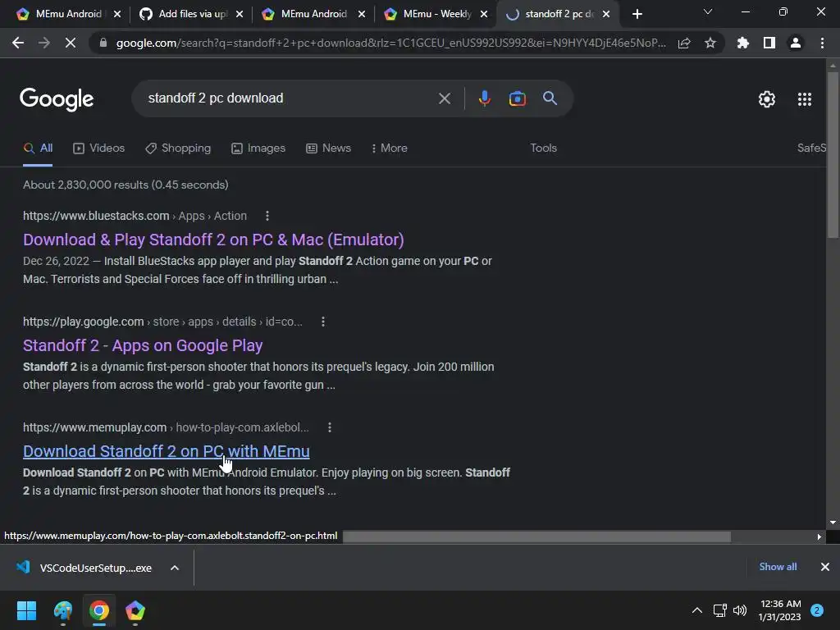Open Download Standoff 2 on PC with MEmu
840x630 pixels.
point(166,452)
